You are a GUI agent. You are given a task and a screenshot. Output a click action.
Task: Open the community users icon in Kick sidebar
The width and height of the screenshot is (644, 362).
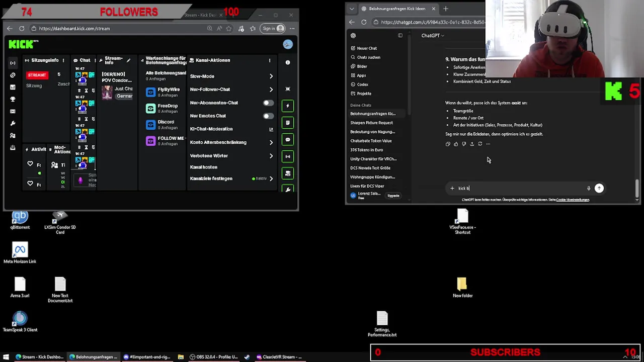click(13, 135)
